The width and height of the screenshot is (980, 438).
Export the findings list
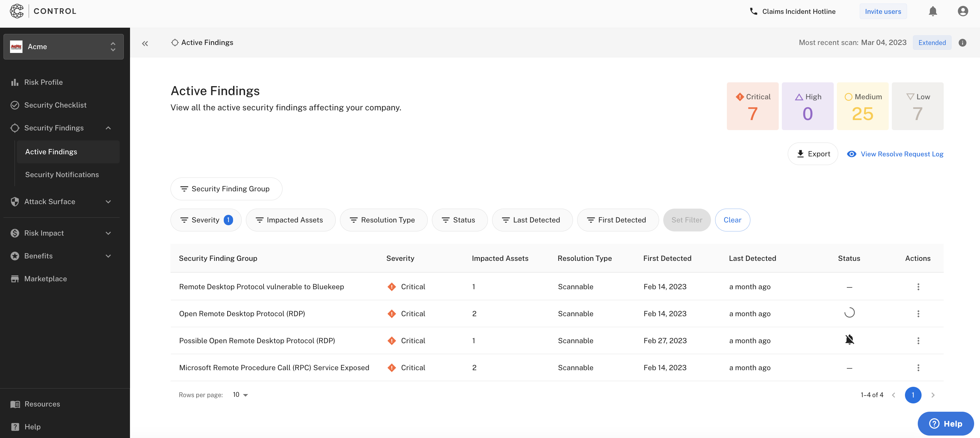812,154
